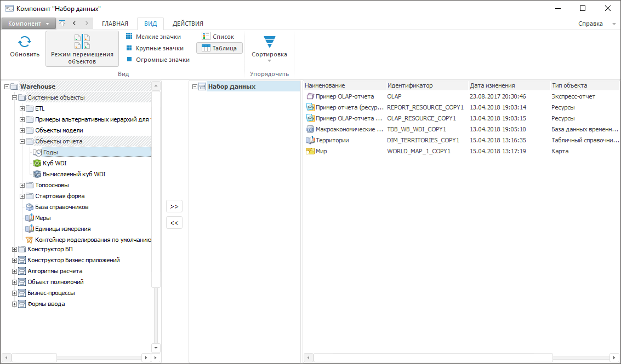Click Территории table dictionary icon
The width and height of the screenshot is (621, 364).
click(x=310, y=140)
